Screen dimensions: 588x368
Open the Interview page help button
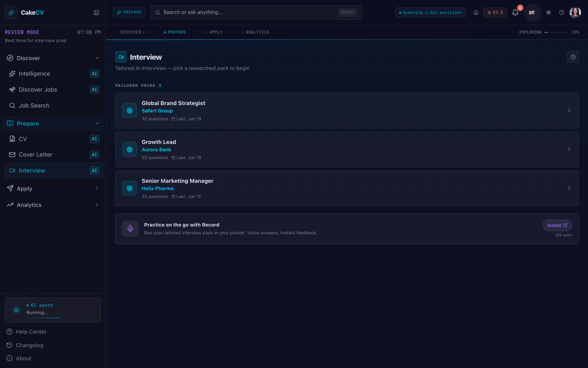[573, 57]
